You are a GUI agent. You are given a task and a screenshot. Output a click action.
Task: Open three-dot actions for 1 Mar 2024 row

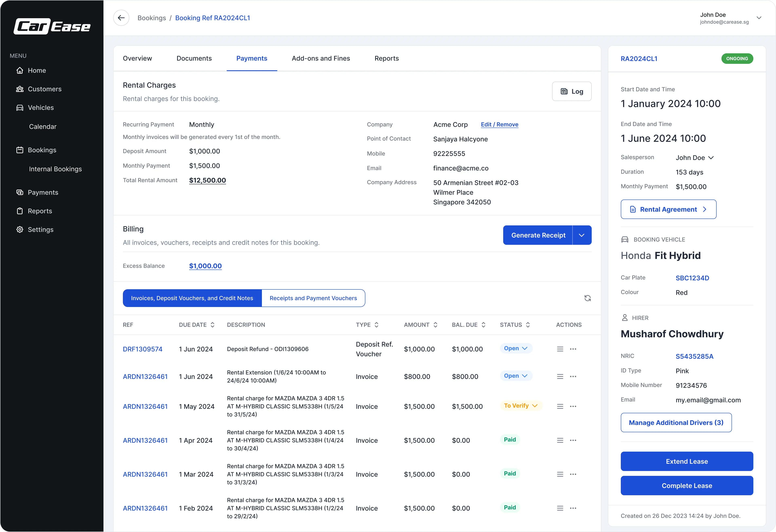tap(573, 474)
